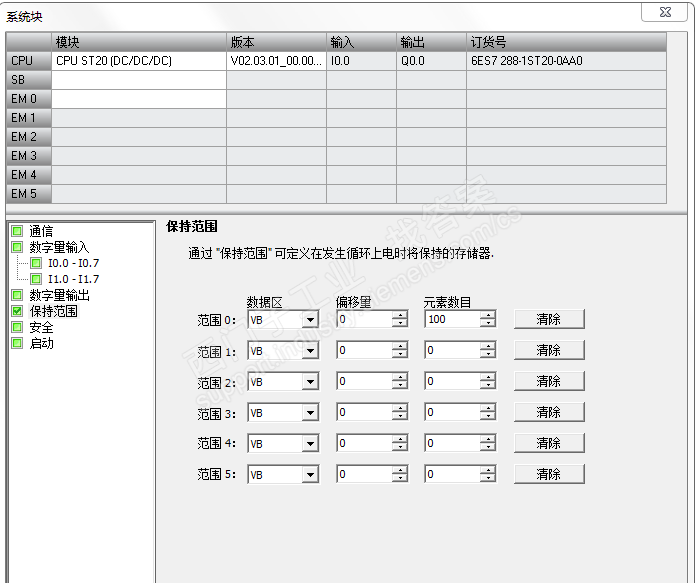Select the EM 5 row header
698x583 pixels.
29,194
